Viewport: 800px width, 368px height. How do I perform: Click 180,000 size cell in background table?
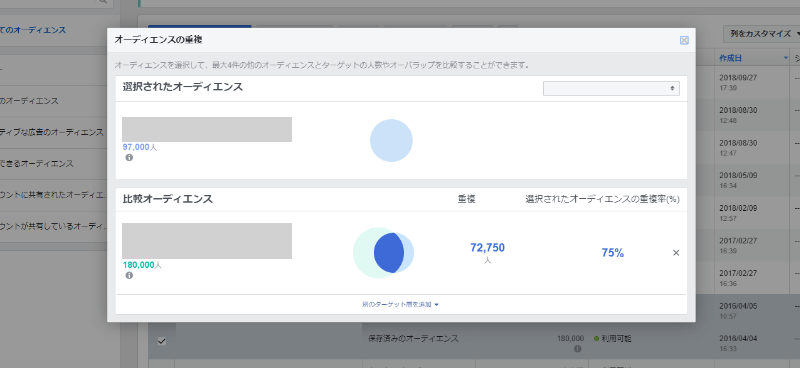[570, 338]
